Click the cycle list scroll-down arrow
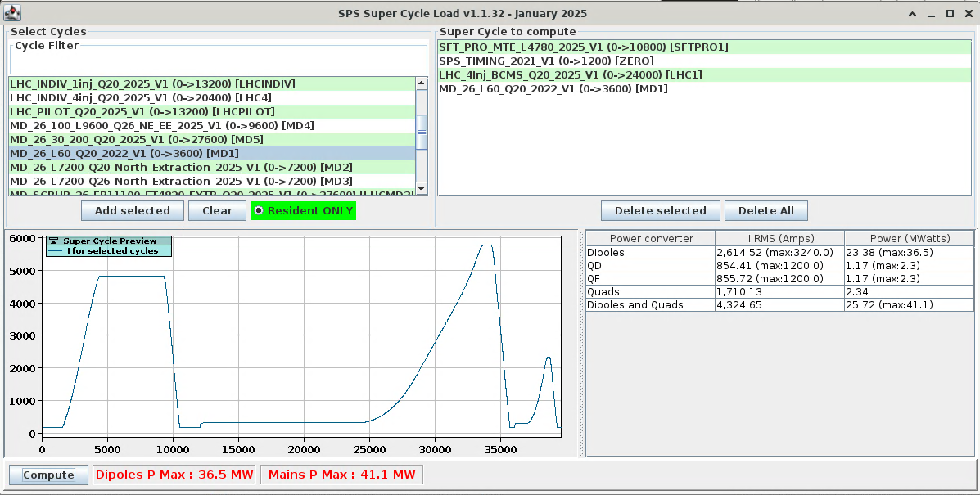Viewport: 980px width, 495px height. click(x=422, y=188)
